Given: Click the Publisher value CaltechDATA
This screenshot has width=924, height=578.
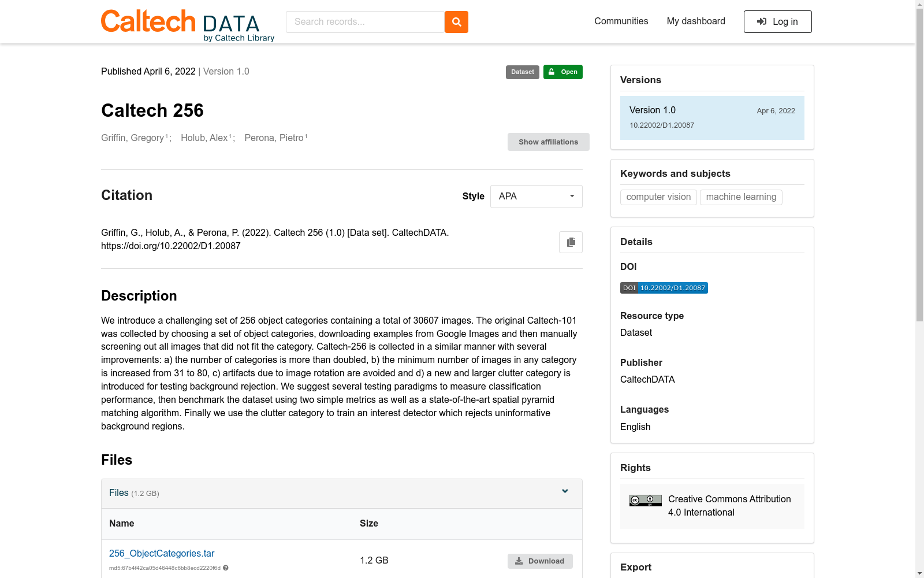Looking at the screenshot, I should coord(647,380).
